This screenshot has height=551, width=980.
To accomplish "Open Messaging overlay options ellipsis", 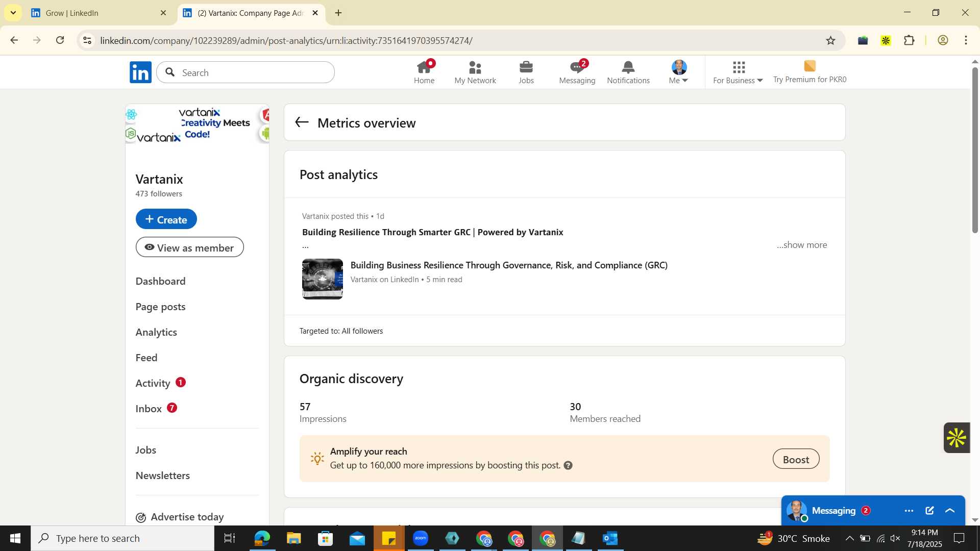I will (909, 511).
